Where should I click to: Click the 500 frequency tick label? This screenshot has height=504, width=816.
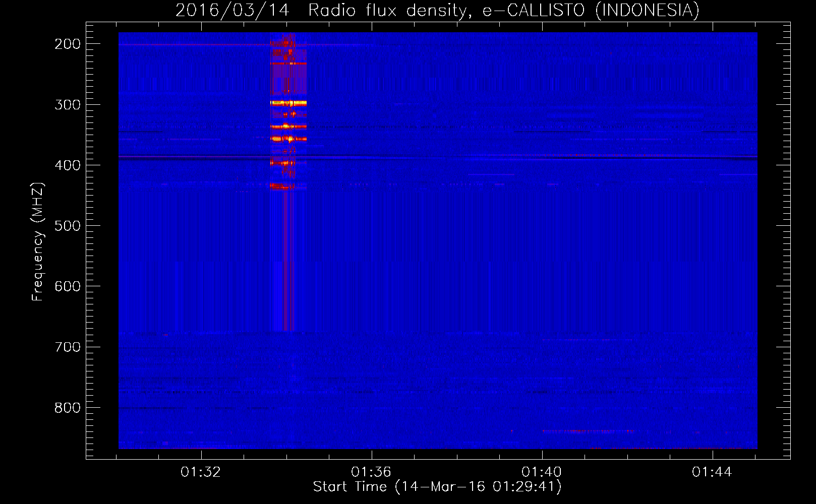point(68,226)
